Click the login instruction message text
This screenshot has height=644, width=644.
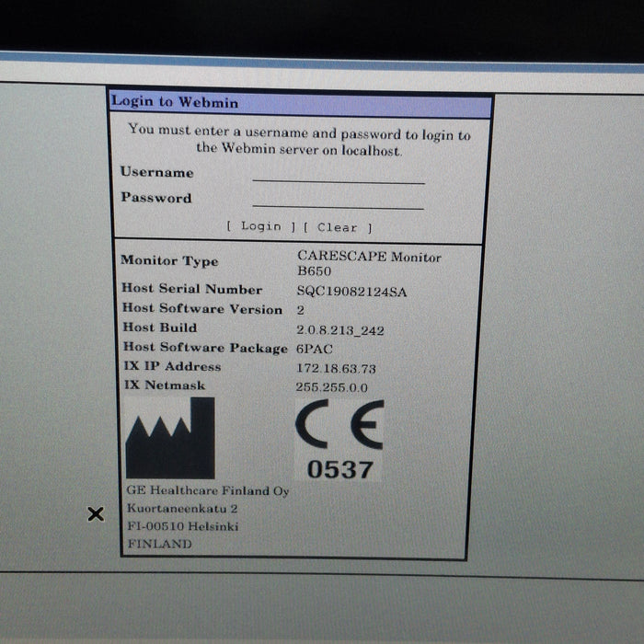pyautogui.click(x=299, y=140)
